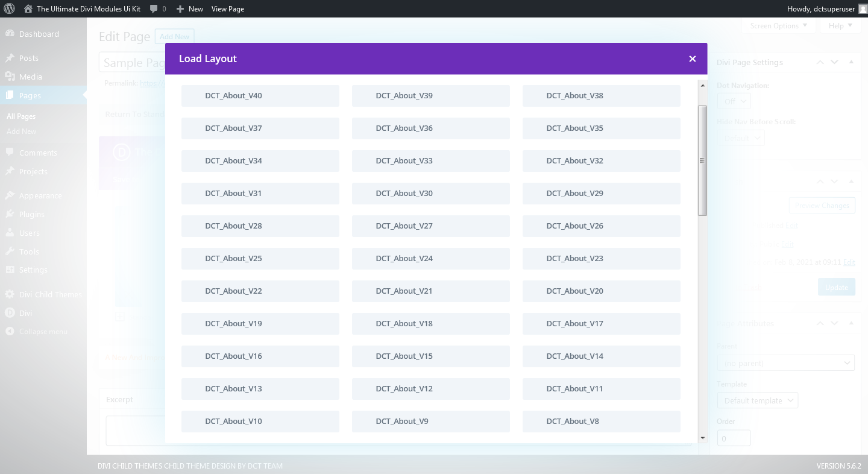Select the Media menu item
The width and height of the screenshot is (868, 474).
pyautogui.click(x=30, y=77)
